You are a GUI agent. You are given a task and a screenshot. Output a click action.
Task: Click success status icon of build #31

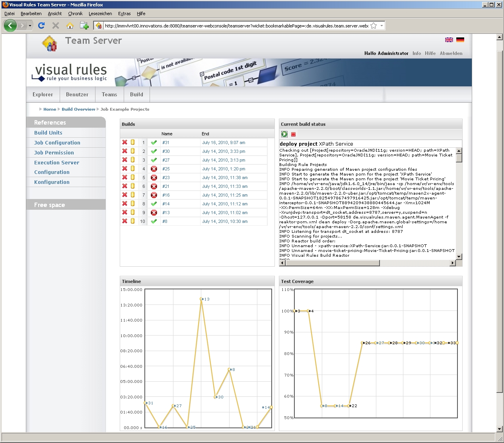(x=154, y=142)
